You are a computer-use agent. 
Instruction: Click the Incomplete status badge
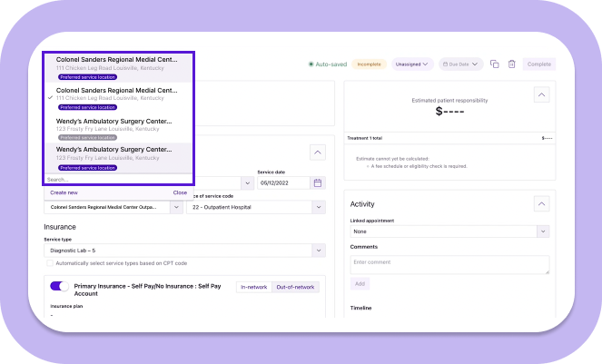pyautogui.click(x=369, y=64)
